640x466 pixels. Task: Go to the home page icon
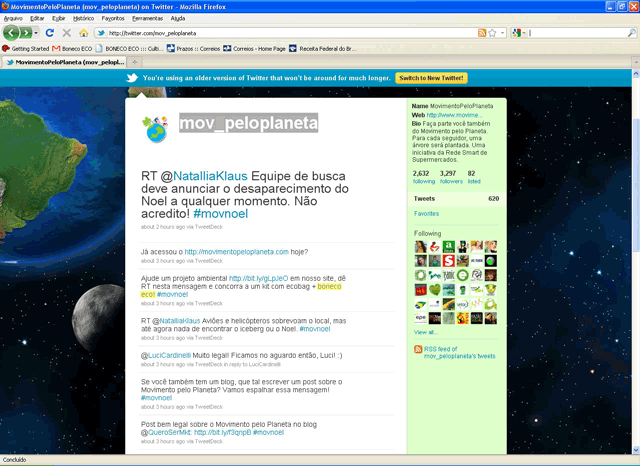pyautogui.click(x=84, y=33)
